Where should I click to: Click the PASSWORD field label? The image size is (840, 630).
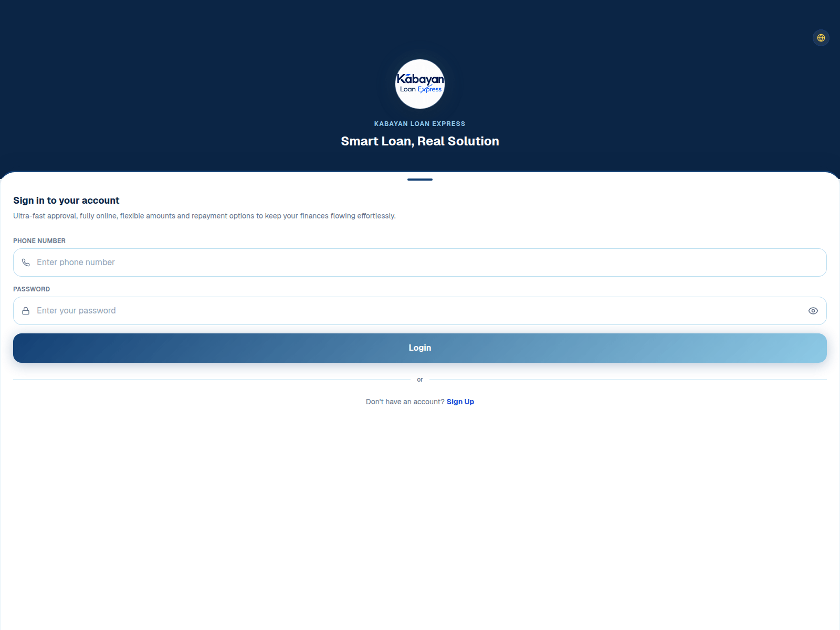coord(31,289)
